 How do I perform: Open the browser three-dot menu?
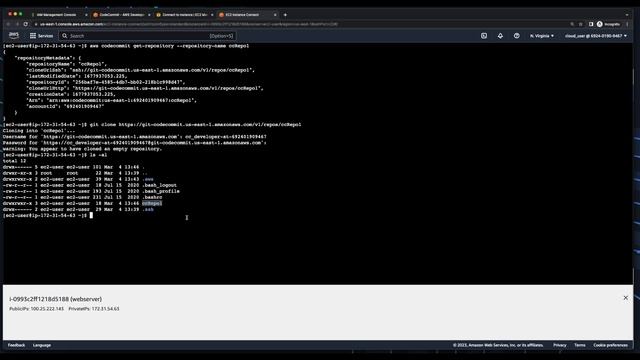click(x=627, y=24)
